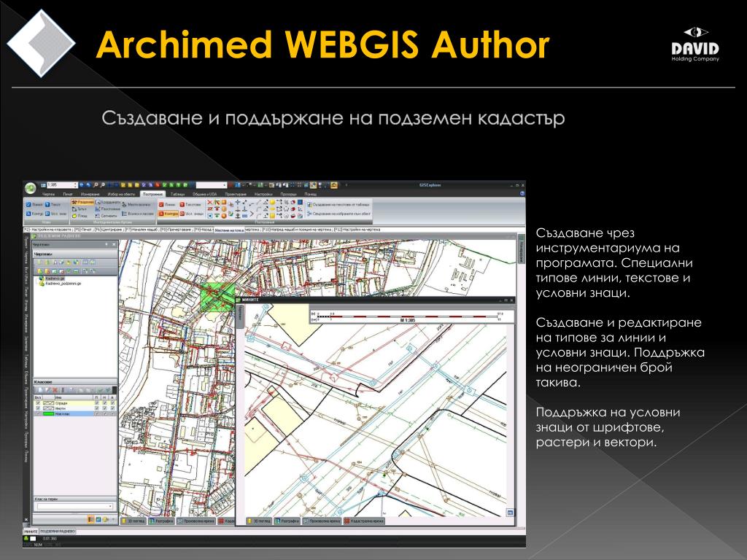The height and width of the screenshot is (560, 747).
Task: Click the red X delete icon in ribbon
Action: point(209,202)
